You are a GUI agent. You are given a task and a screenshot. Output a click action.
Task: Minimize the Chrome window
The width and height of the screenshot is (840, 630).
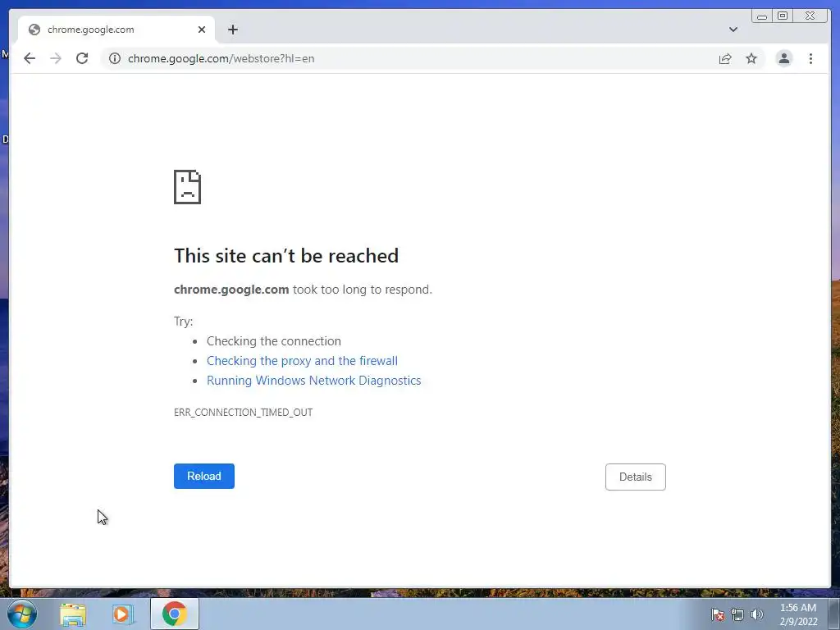[x=762, y=16]
